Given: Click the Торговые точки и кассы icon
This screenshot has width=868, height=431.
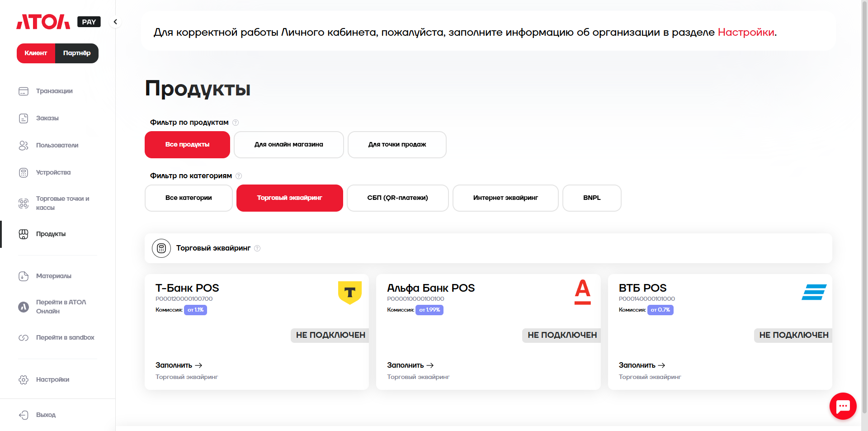Looking at the screenshot, I should 24,204.
